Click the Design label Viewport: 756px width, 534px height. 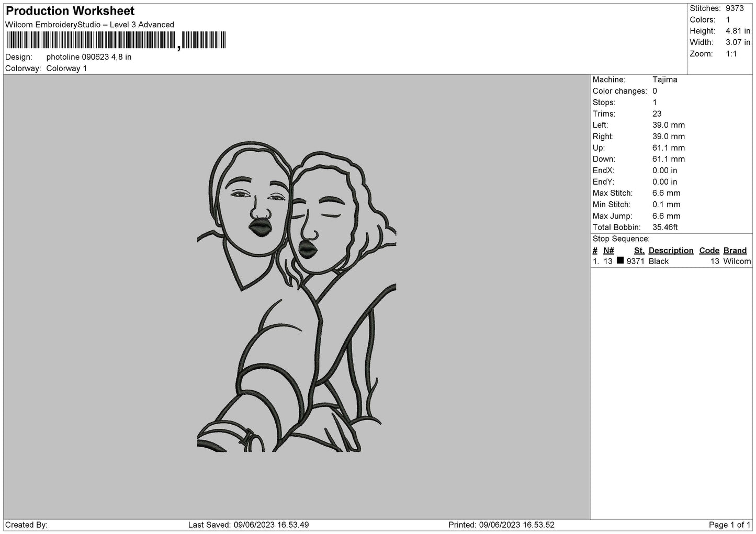(x=18, y=57)
